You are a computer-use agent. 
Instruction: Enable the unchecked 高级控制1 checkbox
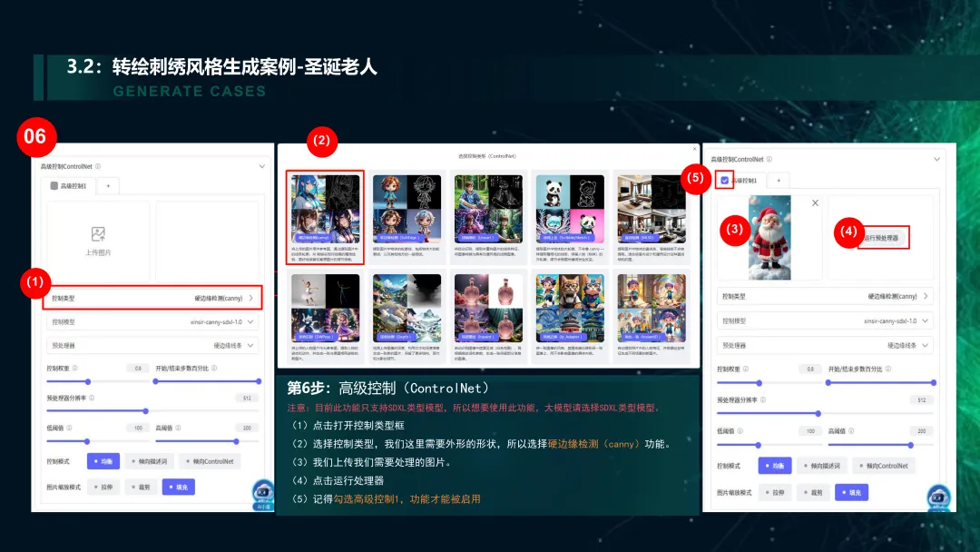(54, 186)
